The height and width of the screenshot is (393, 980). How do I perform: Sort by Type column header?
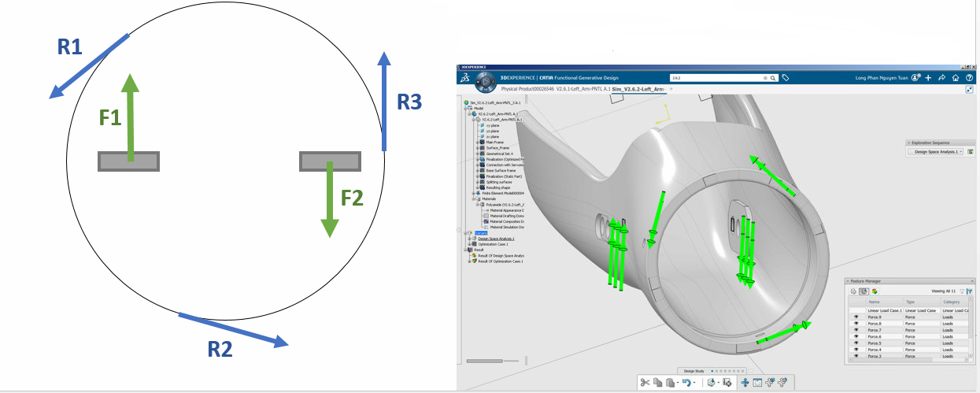(910, 302)
